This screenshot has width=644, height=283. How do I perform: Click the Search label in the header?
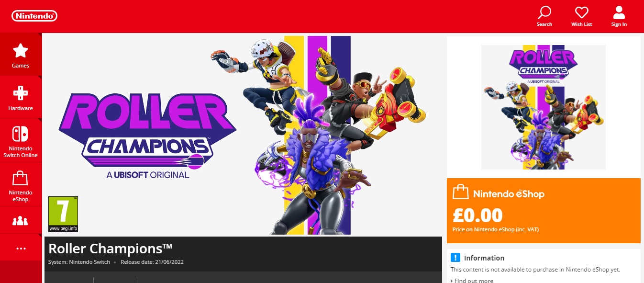(x=544, y=24)
